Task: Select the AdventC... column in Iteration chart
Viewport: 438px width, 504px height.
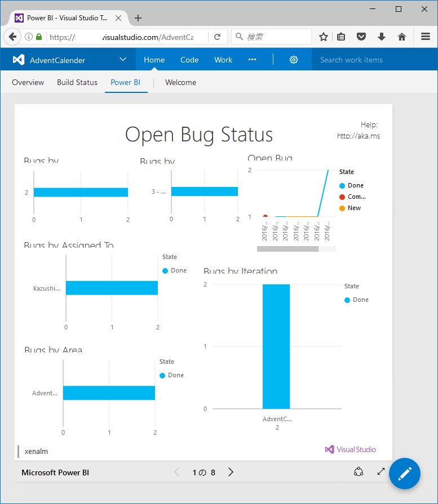Action: click(x=276, y=346)
